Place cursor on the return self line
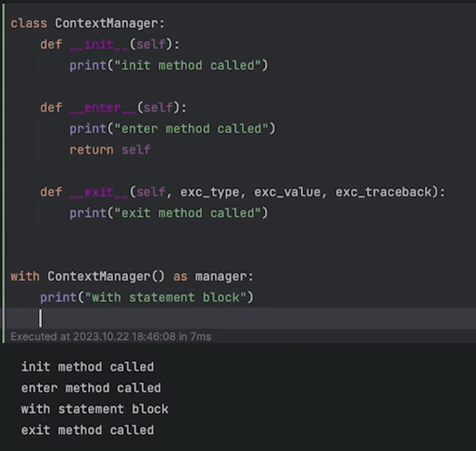 pyautogui.click(x=110, y=149)
